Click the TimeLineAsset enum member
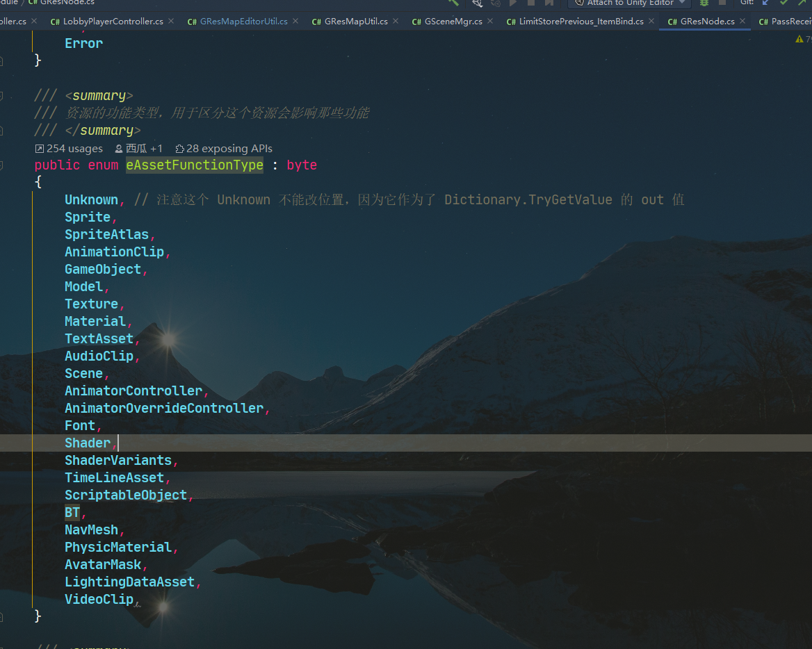Viewport: 812px width, 649px height. click(x=115, y=477)
